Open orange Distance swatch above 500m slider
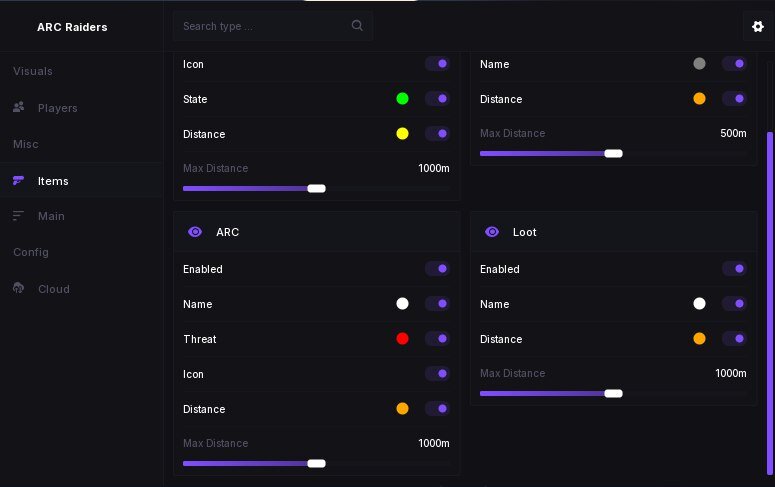 tap(699, 98)
